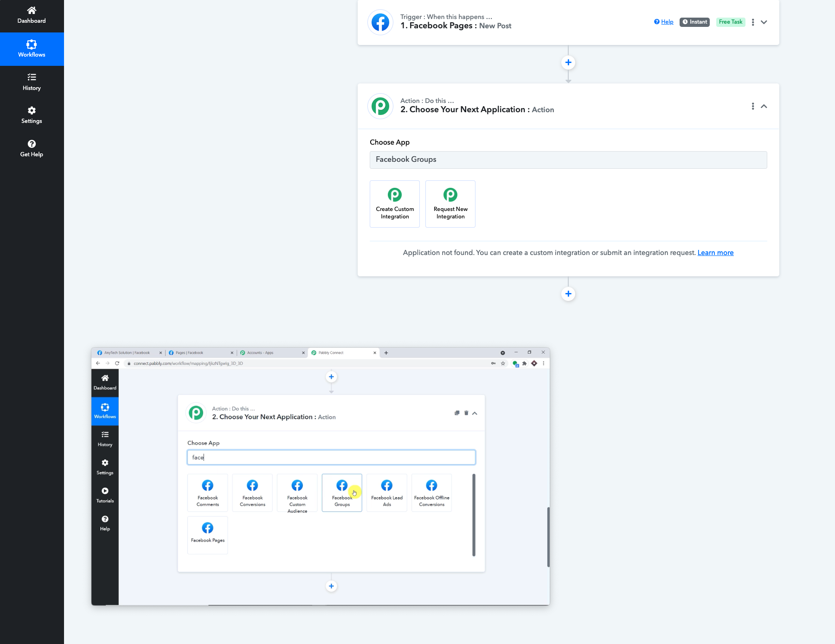Click the search field containing 'face'
Viewport: 835px width, 644px height.
click(x=331, y=458)
